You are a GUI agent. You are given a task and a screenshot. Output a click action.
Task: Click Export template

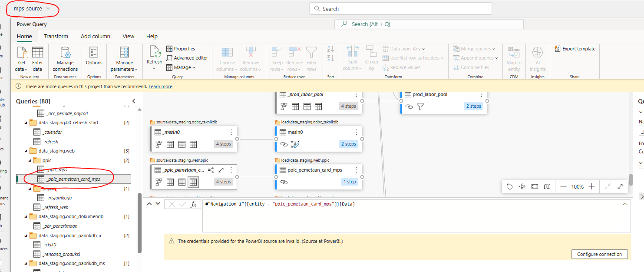coord(575,49)
